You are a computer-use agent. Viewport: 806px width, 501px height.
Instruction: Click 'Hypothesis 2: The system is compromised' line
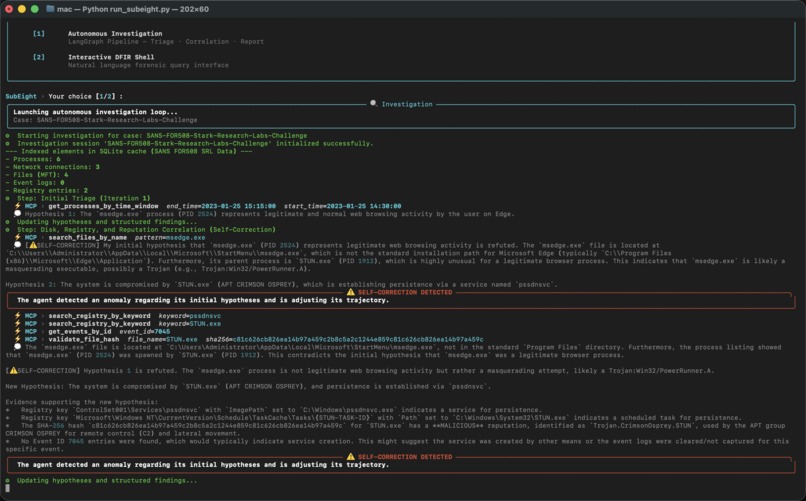click(x=281, y=284)
